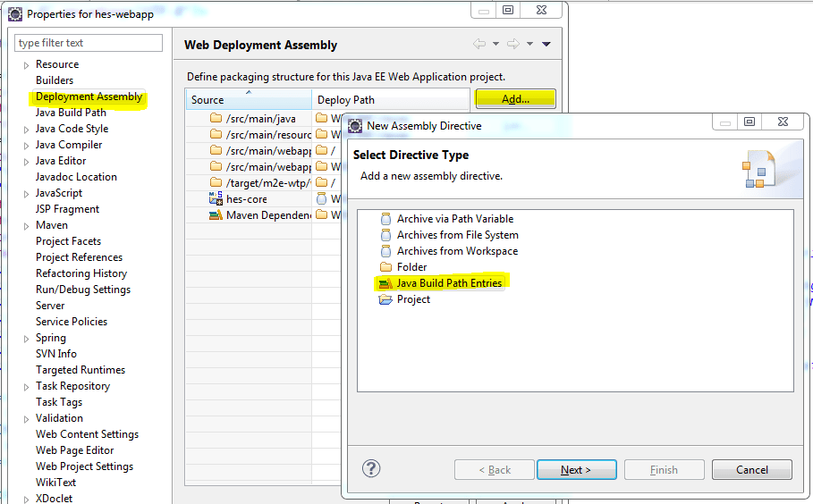Select Project Facets page
Screen dimensions: 813x504
point(69,241)
